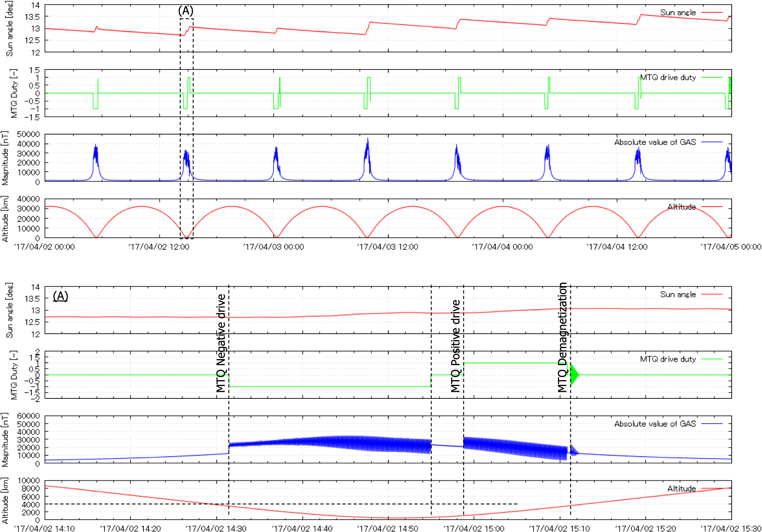The image size is (762, 532).
Task: Click Sun angle [deg] axis title, upper figure
Action: tap(9, 28)
